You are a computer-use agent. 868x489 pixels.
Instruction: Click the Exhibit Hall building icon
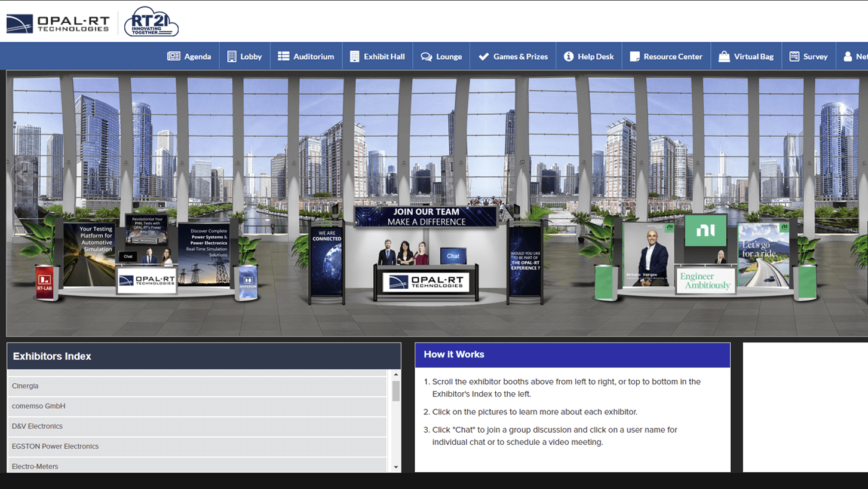pos(355,56)
